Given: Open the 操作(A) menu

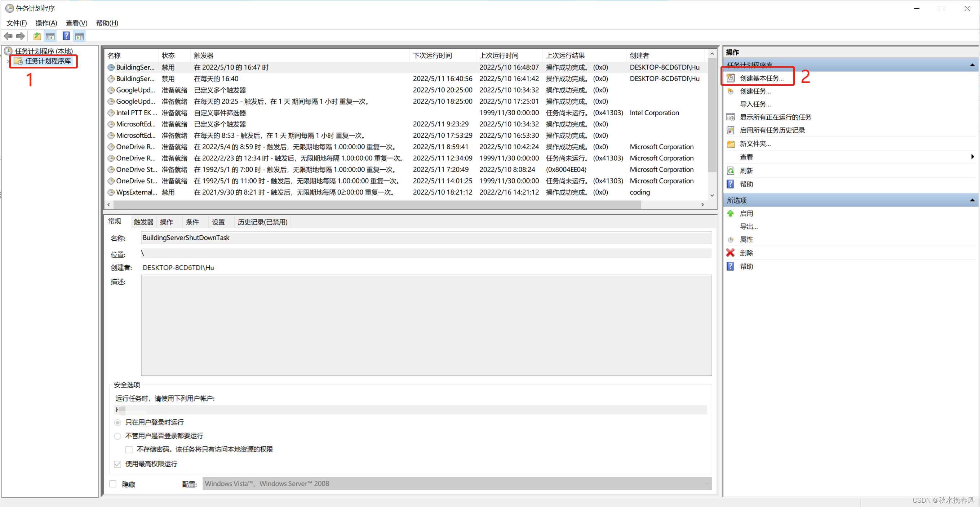Looking at the screenshot, I should point(46,23).
